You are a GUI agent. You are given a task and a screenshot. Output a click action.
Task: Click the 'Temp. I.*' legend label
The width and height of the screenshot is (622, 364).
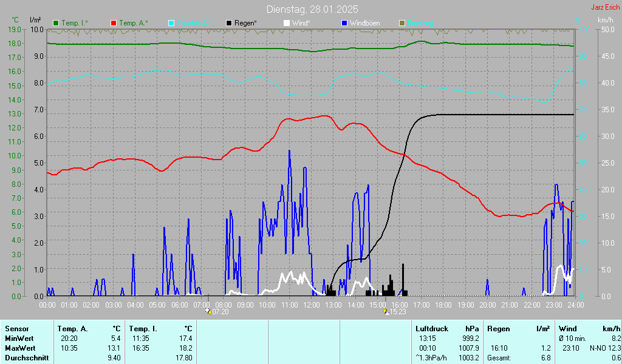tap(75, 24)
